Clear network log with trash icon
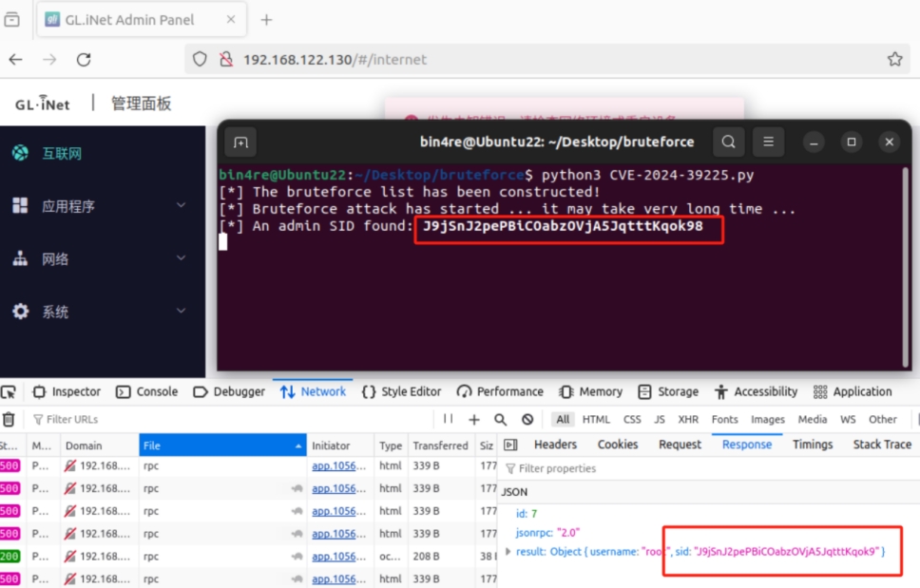Viewport: 920px width, 588px height. (9, 419)
